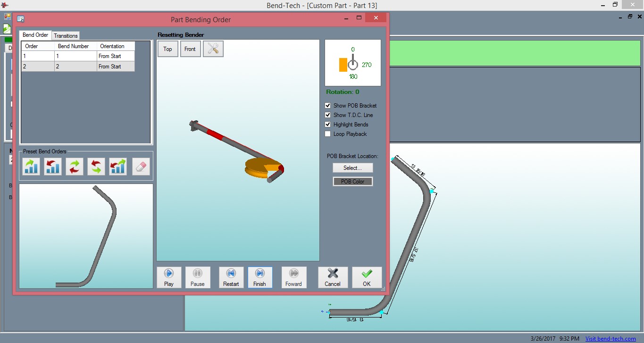
Task: Click the 3D bender simulation viewport
Action: [238, 151]
